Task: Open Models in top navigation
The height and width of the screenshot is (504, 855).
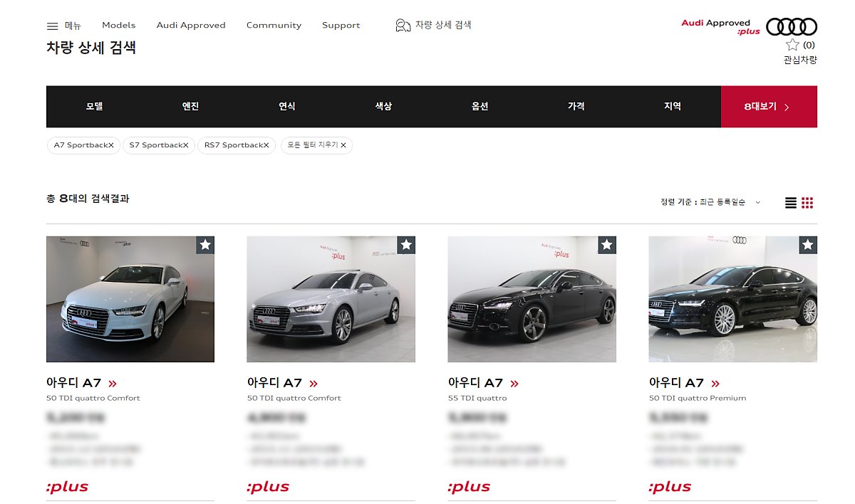Action: (x=118, y=26)
